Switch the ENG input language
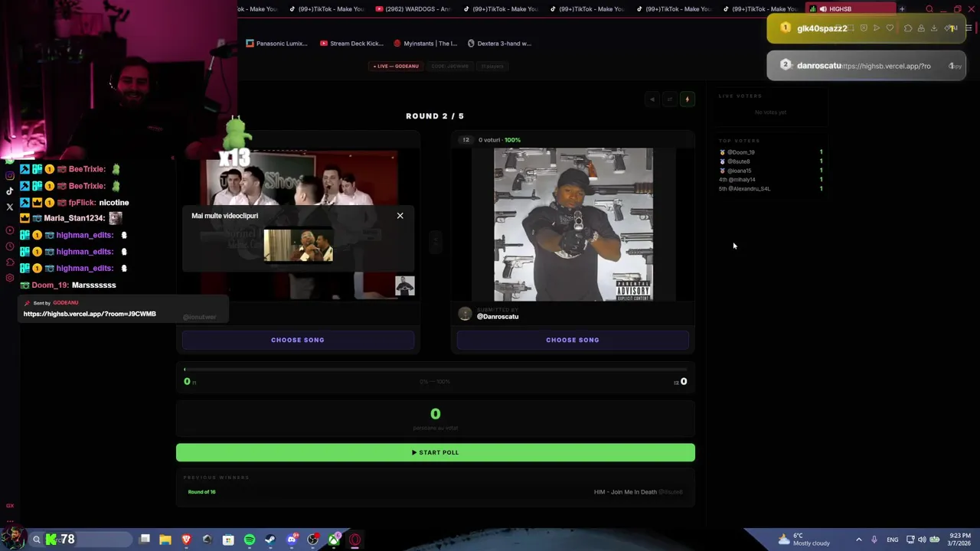 893,540
